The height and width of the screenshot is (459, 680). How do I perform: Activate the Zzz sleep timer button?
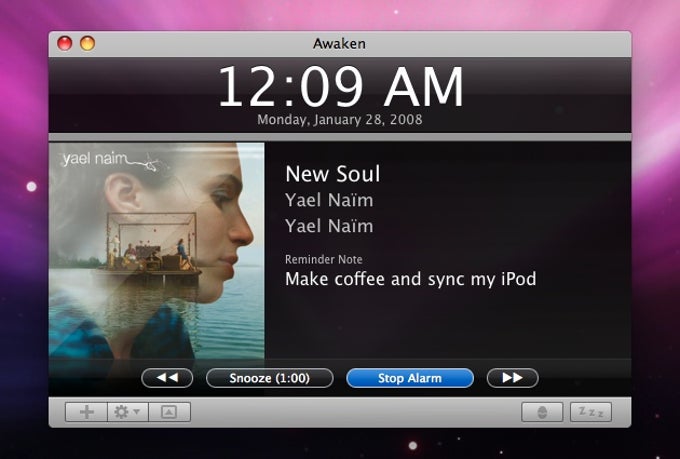tap(591, 412)
